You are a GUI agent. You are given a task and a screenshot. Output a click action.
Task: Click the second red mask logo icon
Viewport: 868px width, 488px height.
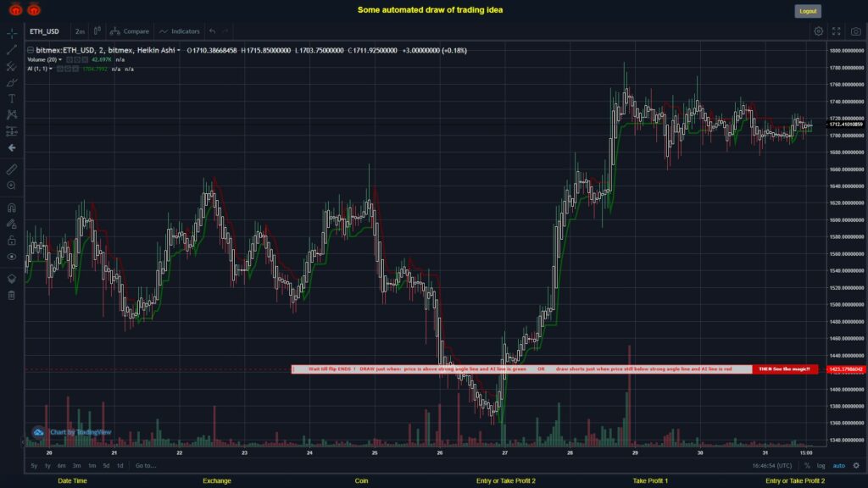[34, 9]
